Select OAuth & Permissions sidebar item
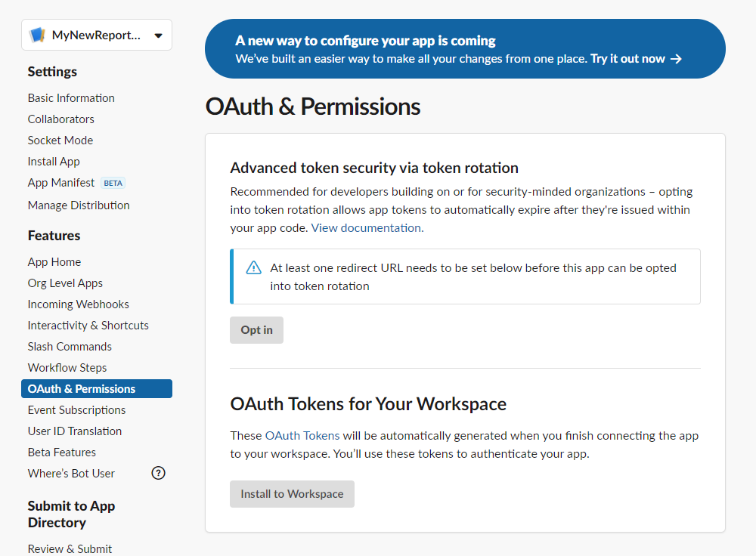The height and width of the screenshot is (556, 756). pyautogui.click(x=97, y=389)
